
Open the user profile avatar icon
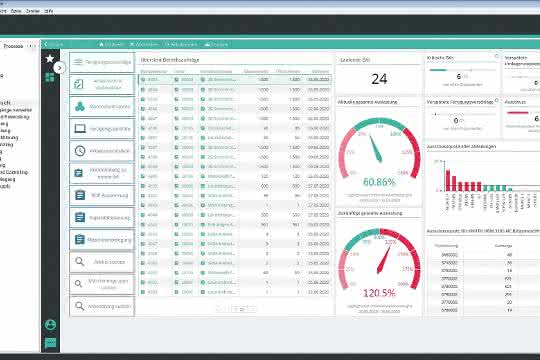click(50, 325)
